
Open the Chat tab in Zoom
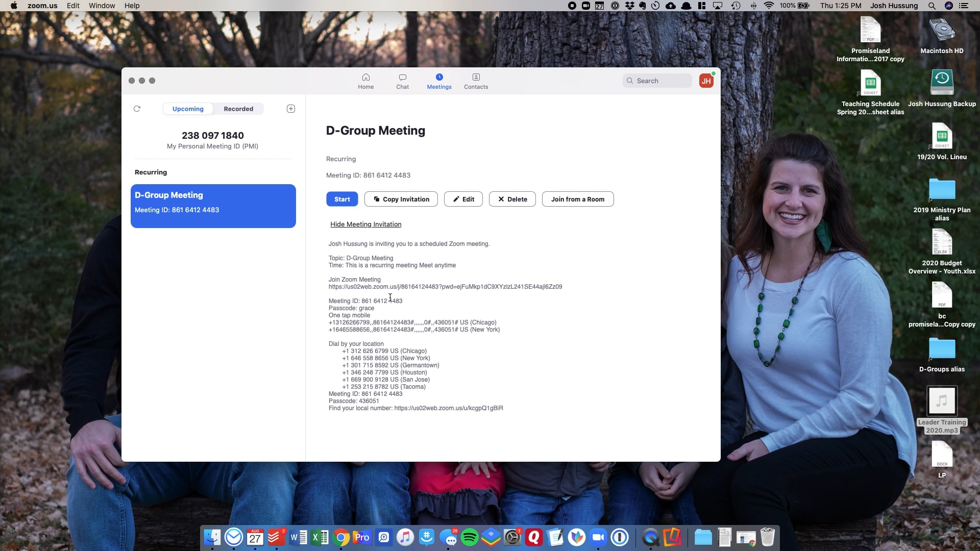[402, 81]
